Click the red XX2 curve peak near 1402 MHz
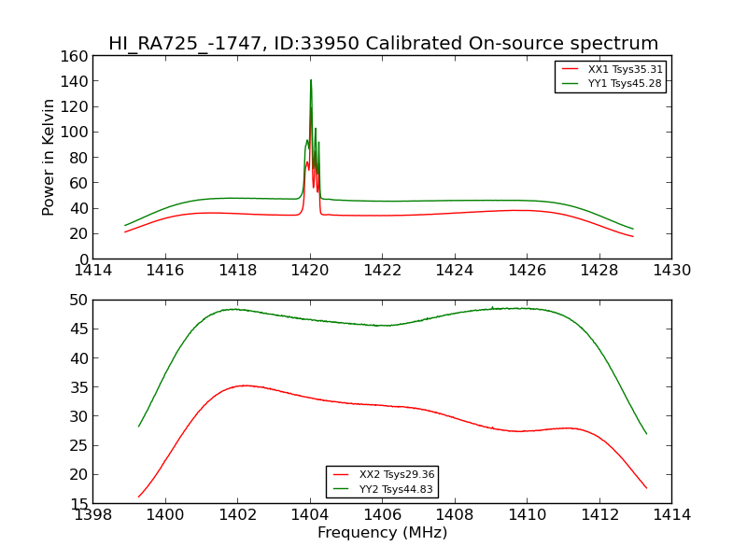 [245, 385]
